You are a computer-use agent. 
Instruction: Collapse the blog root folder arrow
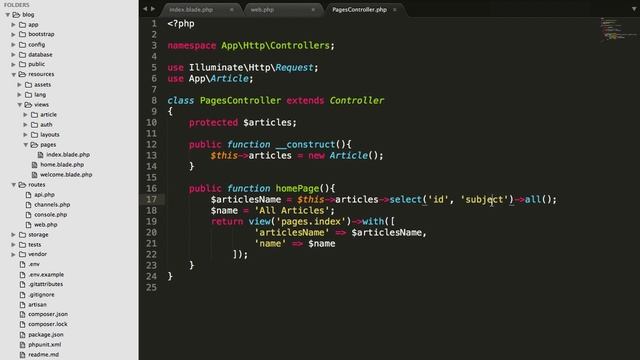pyautogui.click(x=7, y=15)
